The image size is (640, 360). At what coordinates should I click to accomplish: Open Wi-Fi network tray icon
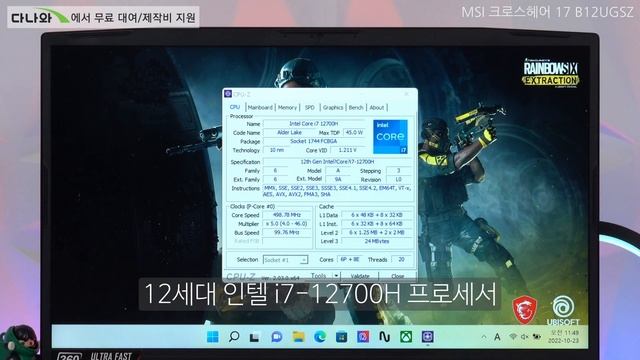[x=513, y=337]
